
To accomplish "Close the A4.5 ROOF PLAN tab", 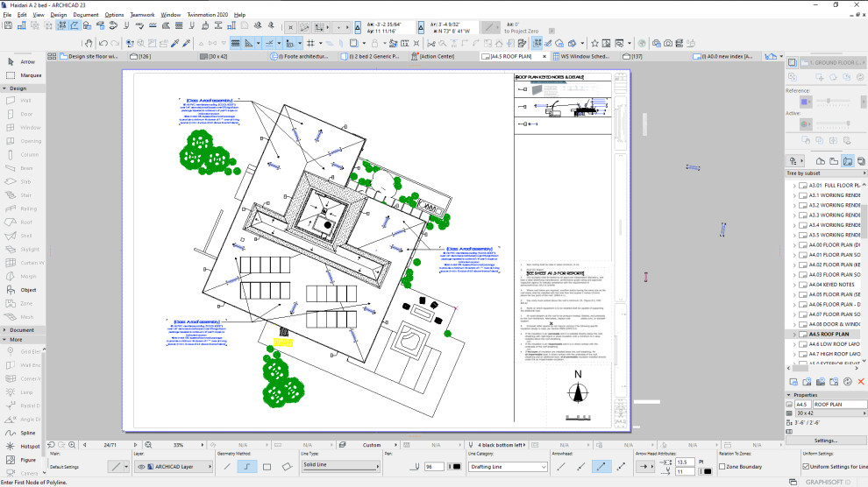I will pos(544,56).
